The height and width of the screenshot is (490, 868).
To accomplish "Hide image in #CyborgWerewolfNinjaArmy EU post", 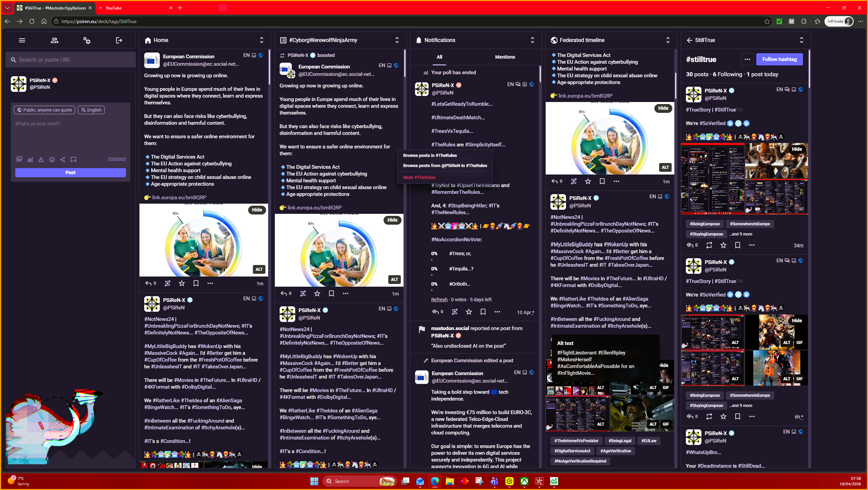I will pyautogui.click(x=392, y=220).
